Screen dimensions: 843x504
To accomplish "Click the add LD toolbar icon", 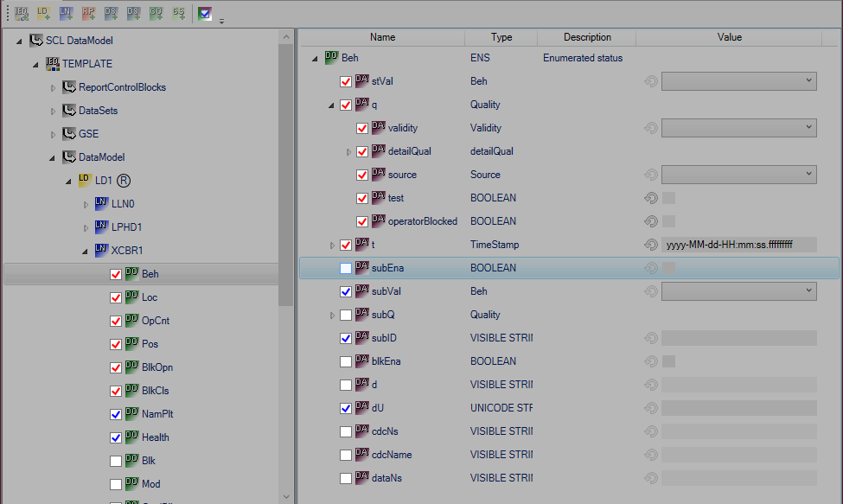I will pos(43,14).
